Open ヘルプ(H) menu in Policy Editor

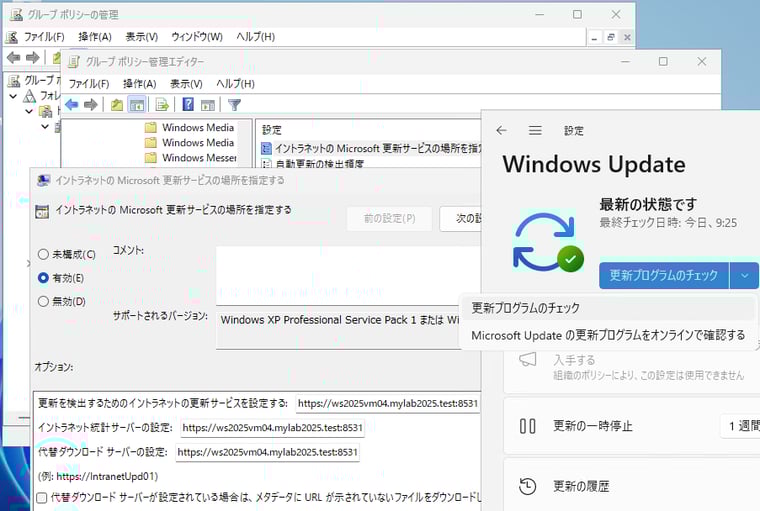coord(235,83)
